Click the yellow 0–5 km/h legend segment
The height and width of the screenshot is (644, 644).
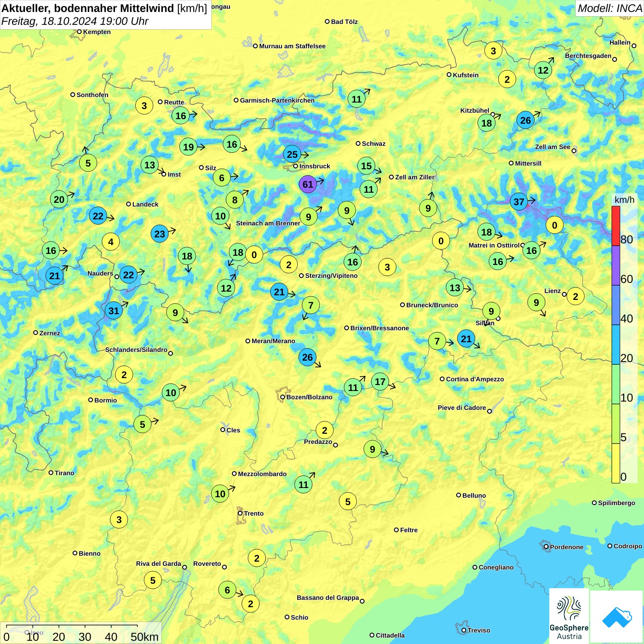tap(616, 463)
